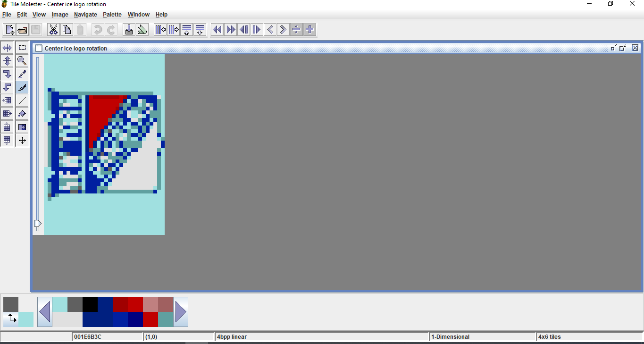This screenshot has width=644, height=344.
Task: Create a new file with toolbar icon
Action: click(9, 30)
